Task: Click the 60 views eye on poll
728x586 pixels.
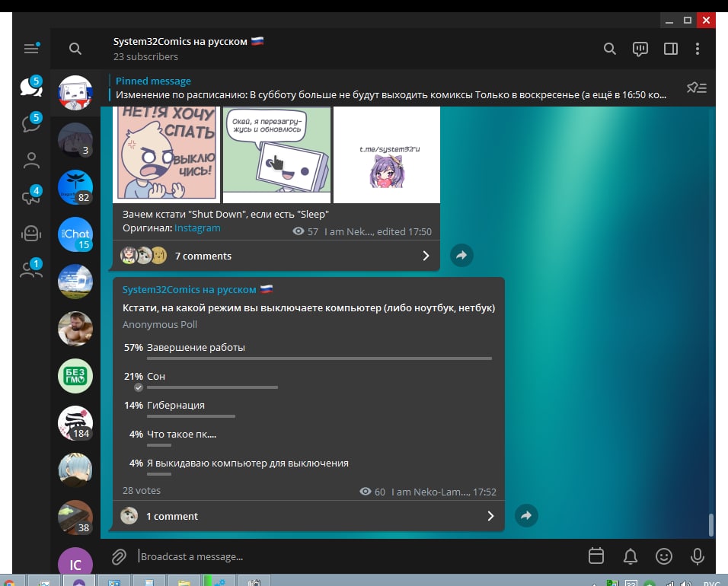Action: tap(366, 492)
